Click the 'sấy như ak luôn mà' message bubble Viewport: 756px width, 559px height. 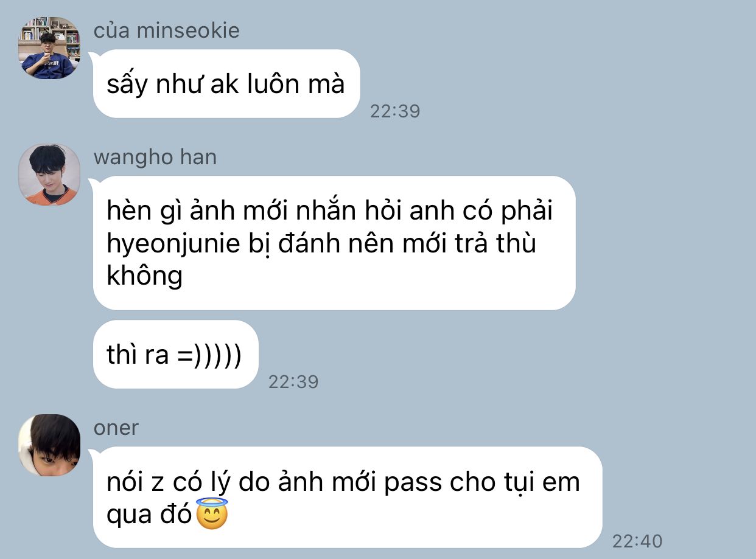(226, 84)
